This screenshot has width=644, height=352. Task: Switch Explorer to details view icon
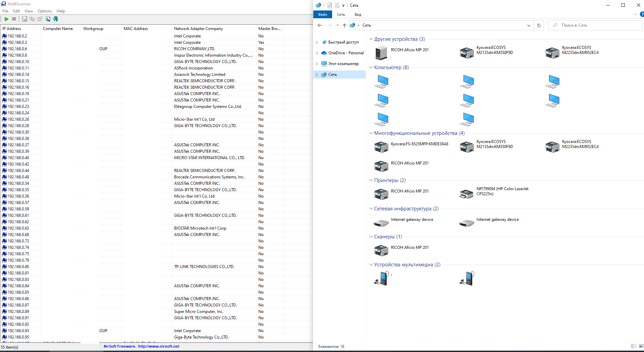coord(634,346)
